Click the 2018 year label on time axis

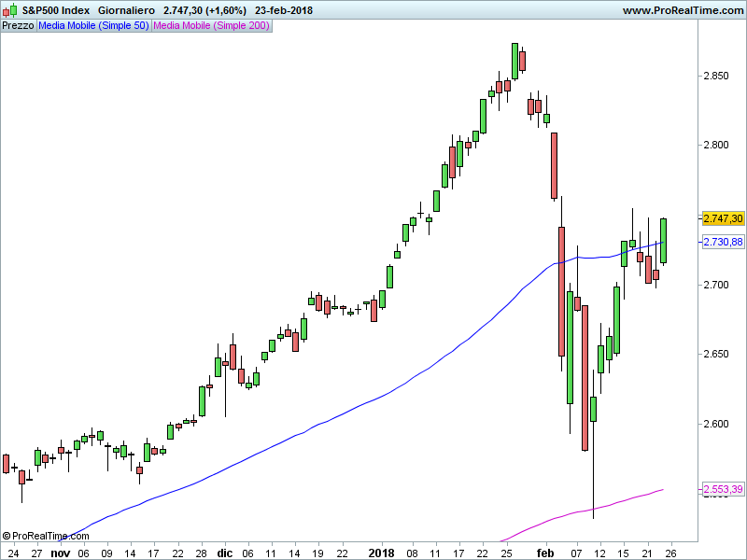[382, 553]
